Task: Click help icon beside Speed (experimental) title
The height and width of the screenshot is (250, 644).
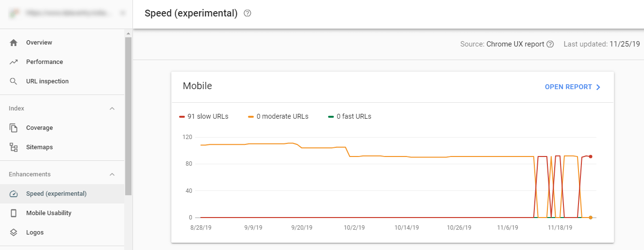Action: pos(248,14)
